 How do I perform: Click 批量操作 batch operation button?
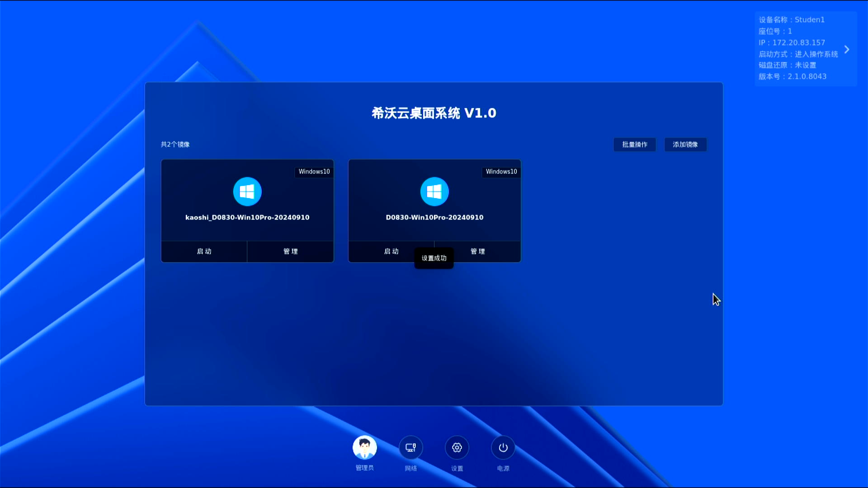(634, 145)
